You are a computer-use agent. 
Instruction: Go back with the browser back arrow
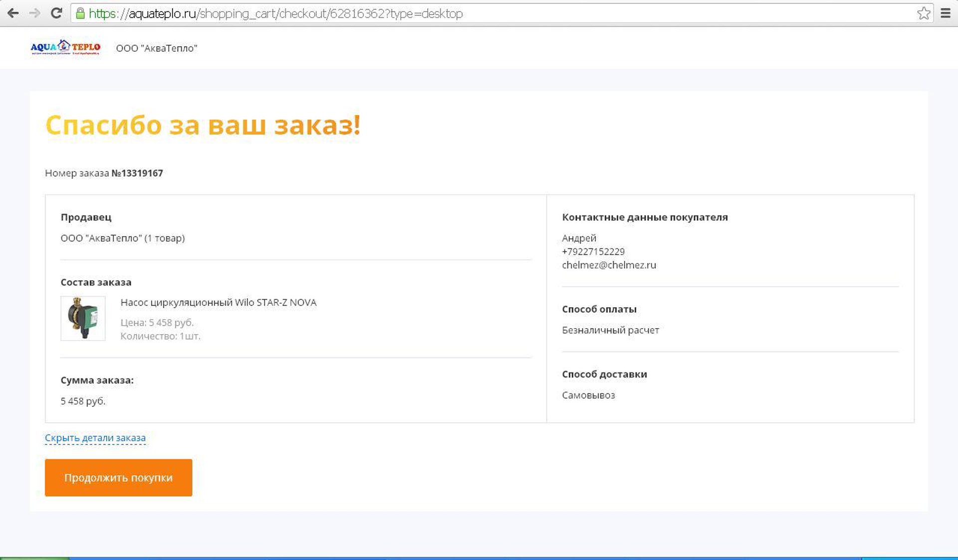click(x=13, y=13)
